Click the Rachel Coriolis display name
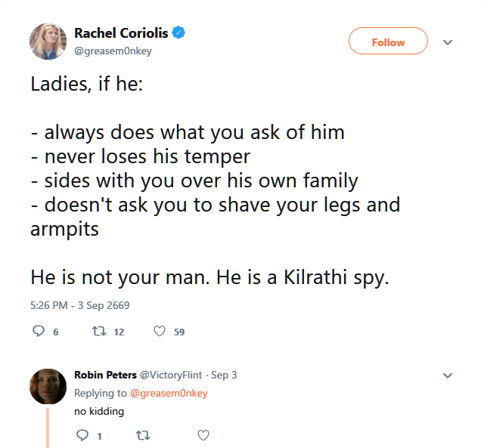This screenshot has width=484, height=448. click(x=120, y=32)
